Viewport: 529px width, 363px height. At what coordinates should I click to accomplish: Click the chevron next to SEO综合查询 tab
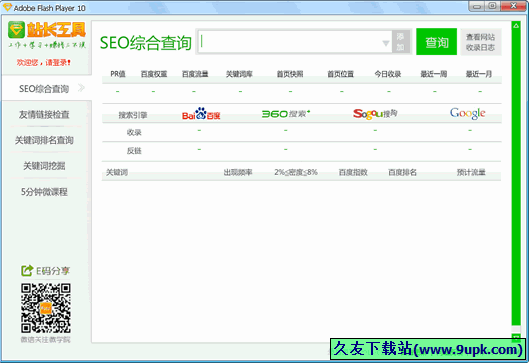[x=81, y=88]
